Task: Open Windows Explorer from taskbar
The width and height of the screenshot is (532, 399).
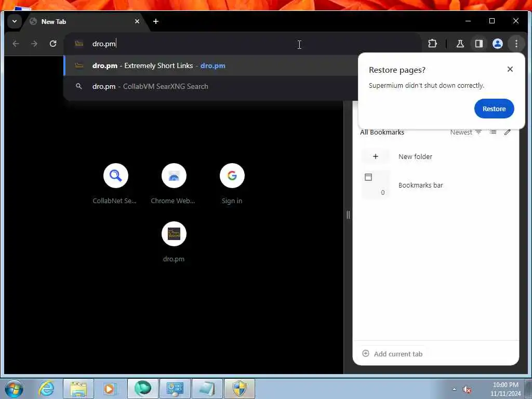Action: [78, 389]
